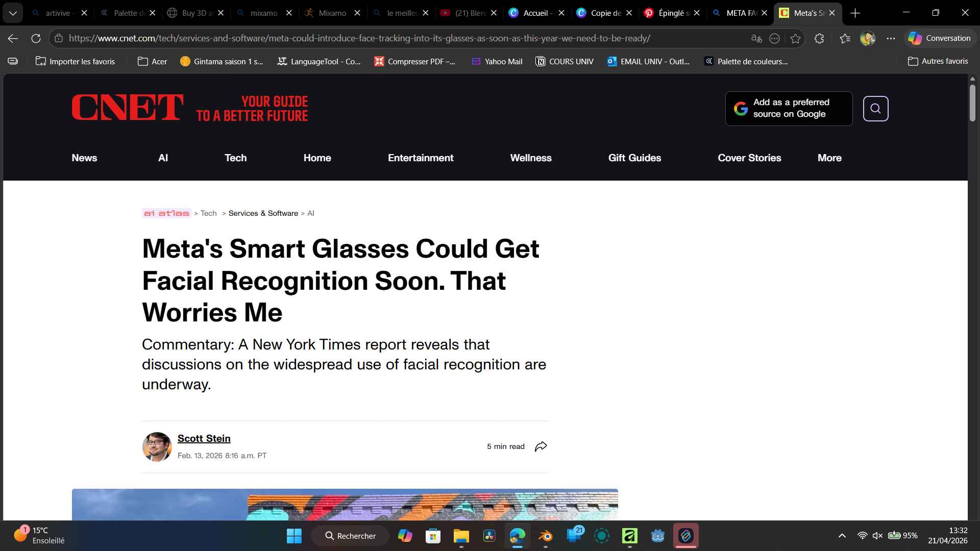Open Importer les favoris bookmark
This screenshot has width=980, height=551.
pos(75,61)
